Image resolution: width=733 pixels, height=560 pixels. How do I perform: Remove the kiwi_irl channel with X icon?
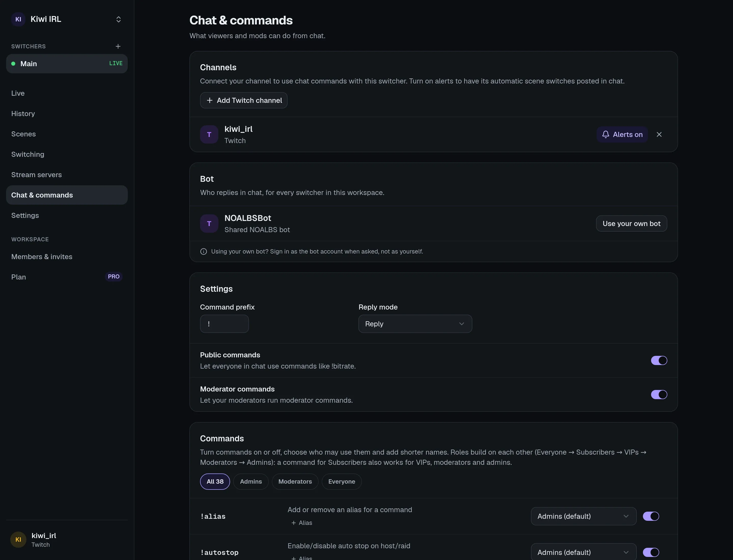pyautogui.click(x=659, y=134)
